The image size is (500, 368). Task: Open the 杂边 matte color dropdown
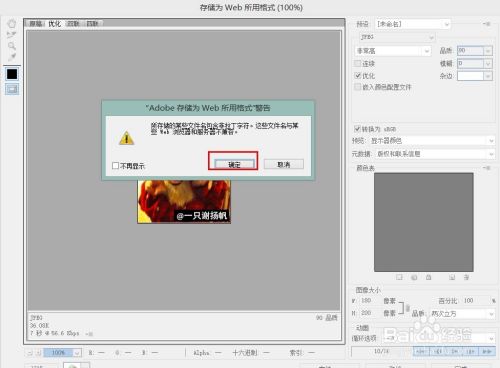click(475, 76)
